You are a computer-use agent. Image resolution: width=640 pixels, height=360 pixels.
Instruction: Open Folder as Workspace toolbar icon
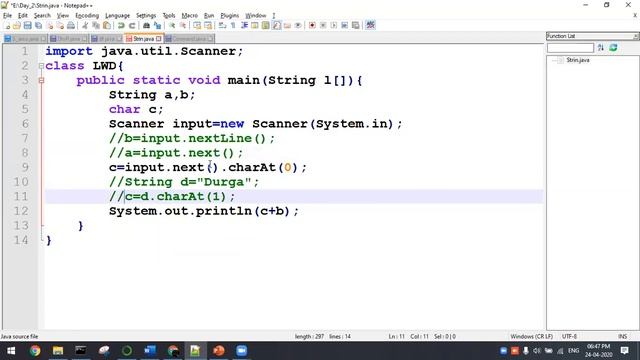click(x=287, y=25)
